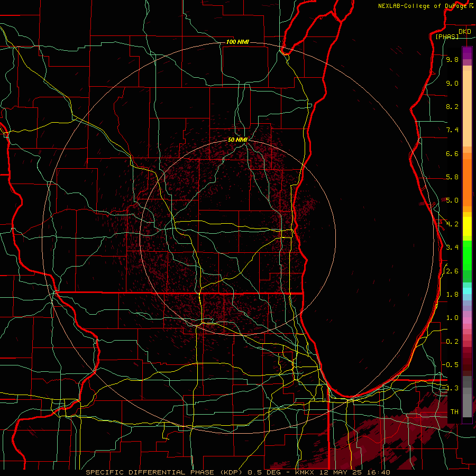Click the 8.2 legend value
Image resolution: width=476 pixels, height=476 pixels.
(452, 107)
